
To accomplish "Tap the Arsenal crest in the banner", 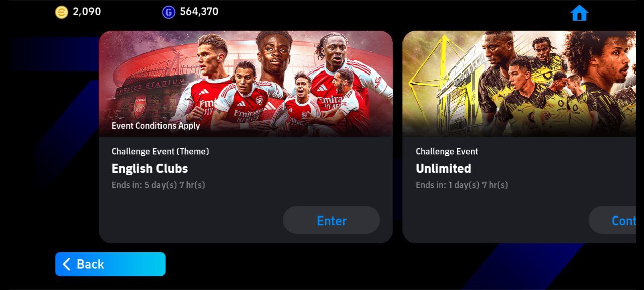I will (x=140, y=107).
